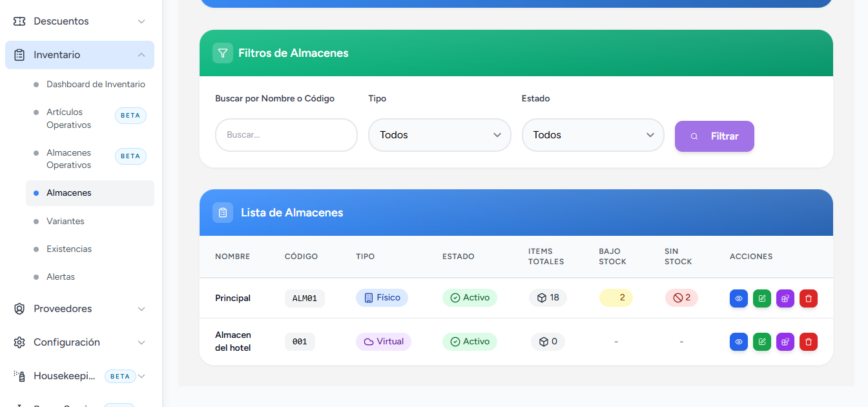Delete the Principal warehouse

click(809, 298)
